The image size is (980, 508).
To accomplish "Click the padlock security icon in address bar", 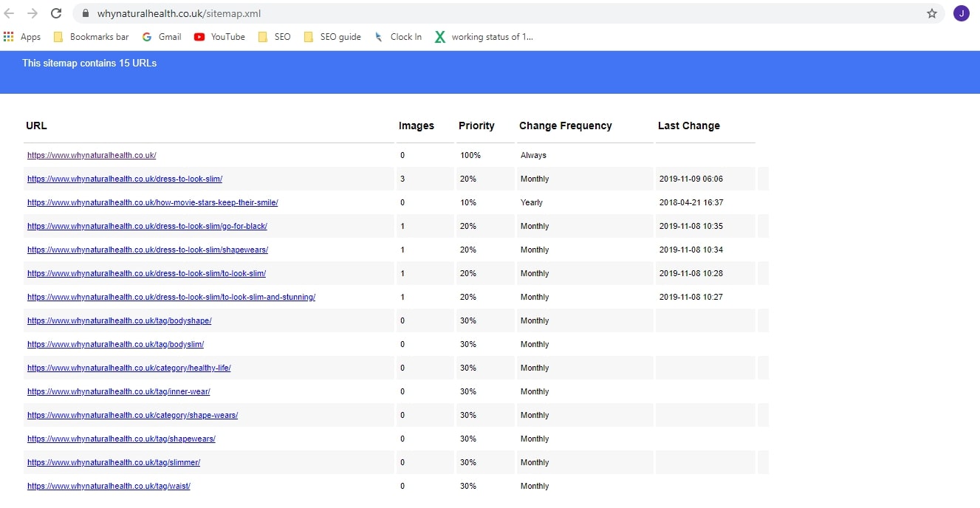I will click(85, 13).
